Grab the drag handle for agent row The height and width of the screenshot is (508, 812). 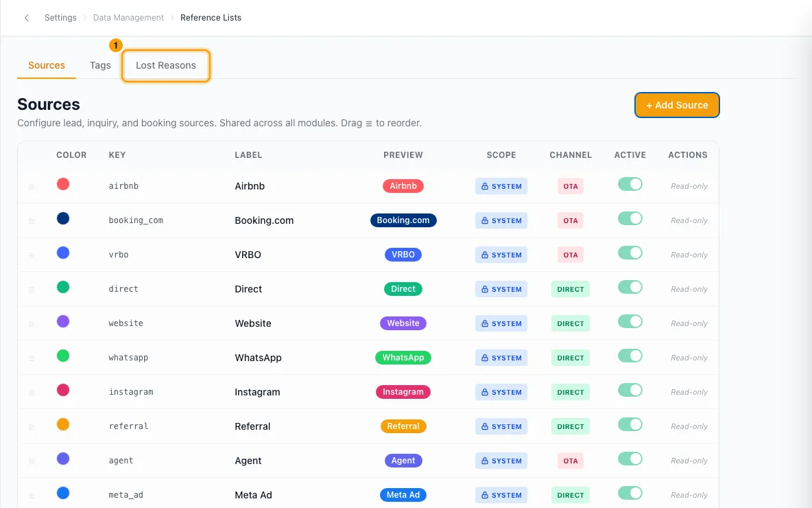point(32,461)
